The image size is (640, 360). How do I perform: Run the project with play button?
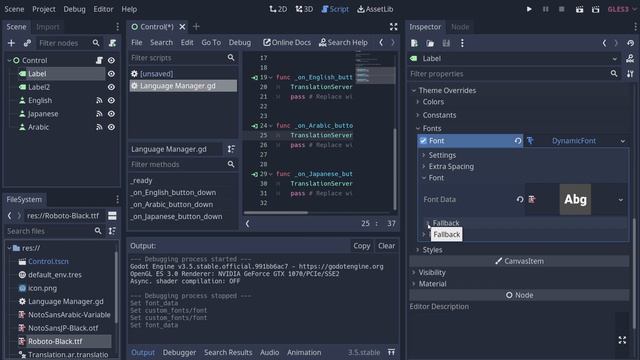coord(529,9)
